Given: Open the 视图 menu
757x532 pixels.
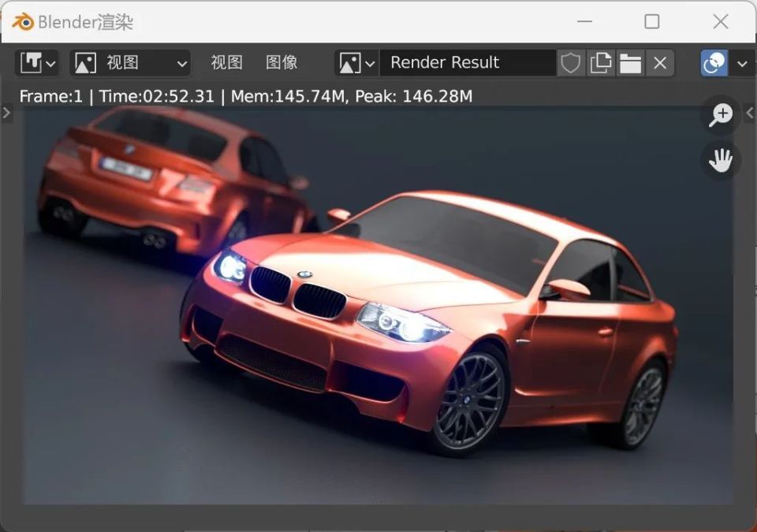Looking at the screenshot, I should [x=226, y=63].
